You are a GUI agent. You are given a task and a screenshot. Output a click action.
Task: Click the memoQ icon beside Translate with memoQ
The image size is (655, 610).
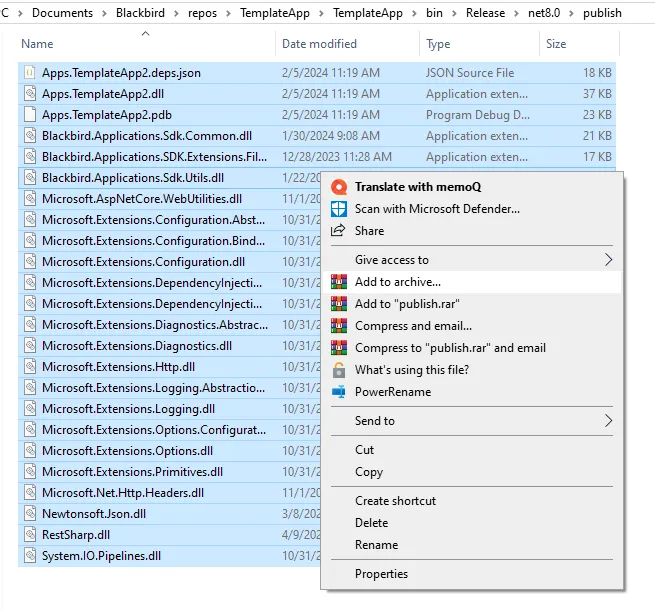[x=338, y=187]
